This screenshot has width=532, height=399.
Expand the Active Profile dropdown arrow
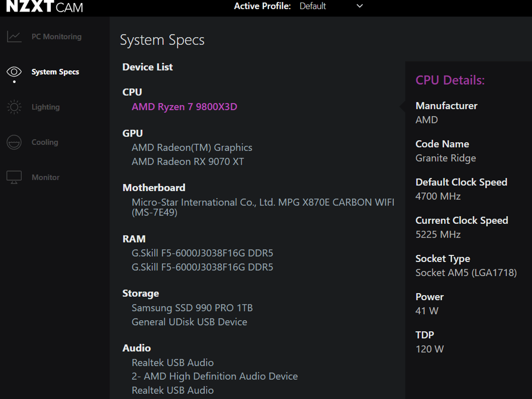coord(360,6)
